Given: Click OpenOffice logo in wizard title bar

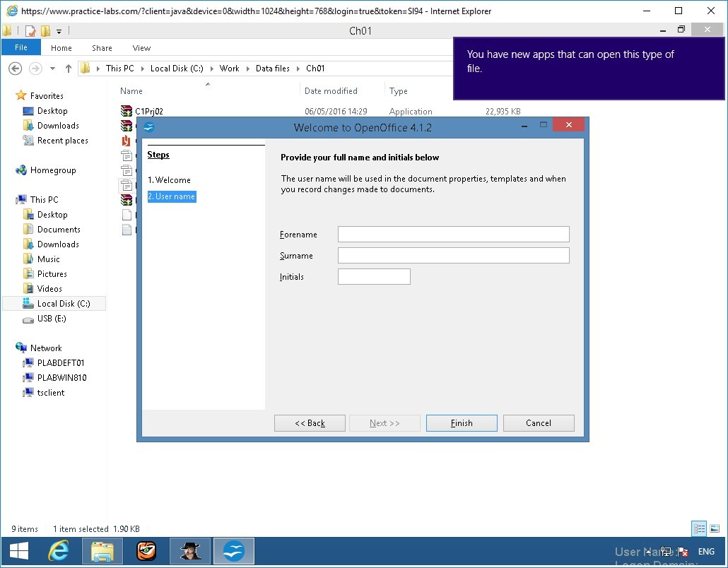Looking at the screenshot, I should click(x=149, y=127).
